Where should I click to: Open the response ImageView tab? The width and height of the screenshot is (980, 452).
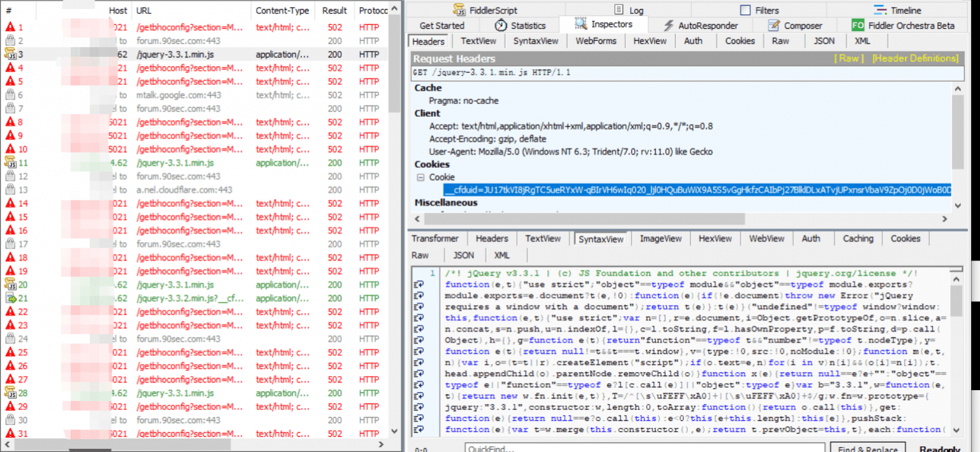point(660,239)
